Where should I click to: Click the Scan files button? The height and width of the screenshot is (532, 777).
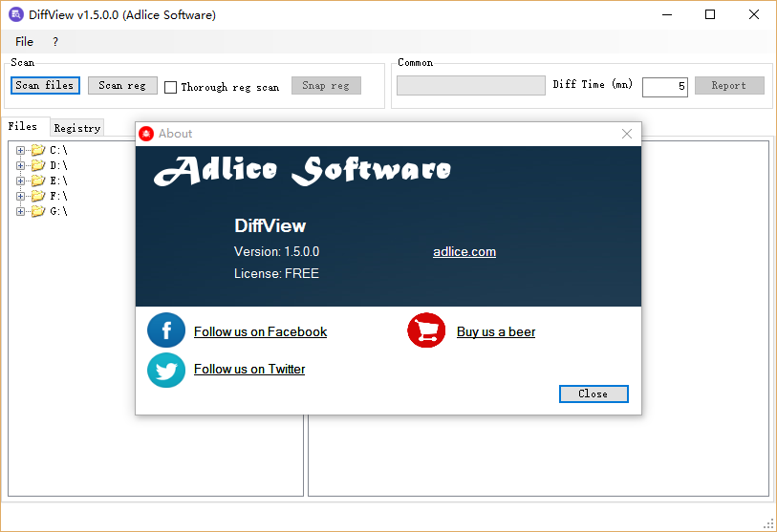tap(45, 85)
